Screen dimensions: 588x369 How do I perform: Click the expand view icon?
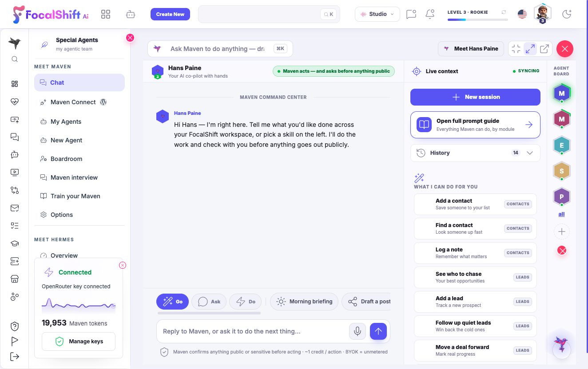530,49
